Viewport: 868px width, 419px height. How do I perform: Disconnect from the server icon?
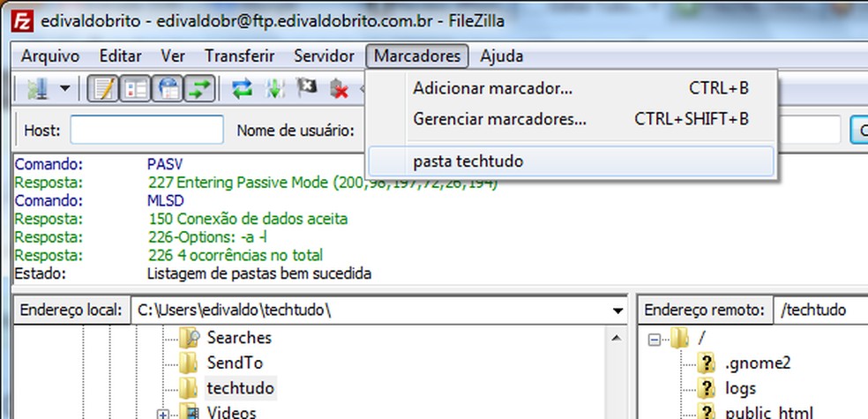click(339, 88)
